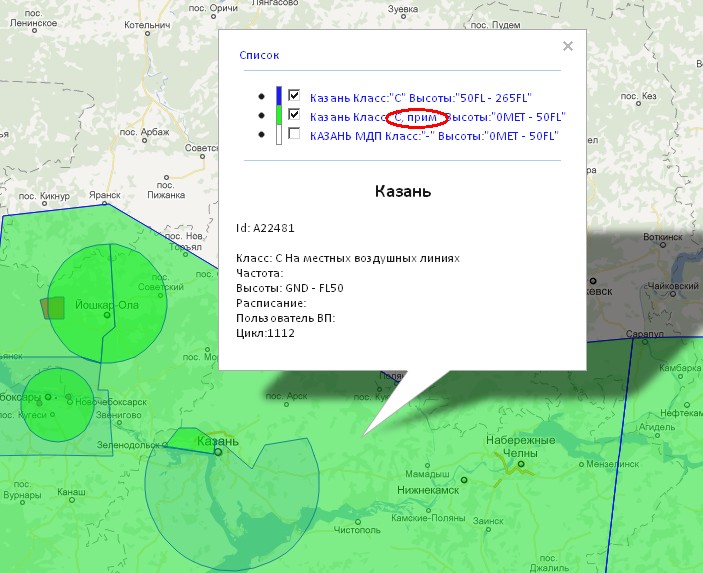Click the blue color swatch in list

(x=279, y=96)
